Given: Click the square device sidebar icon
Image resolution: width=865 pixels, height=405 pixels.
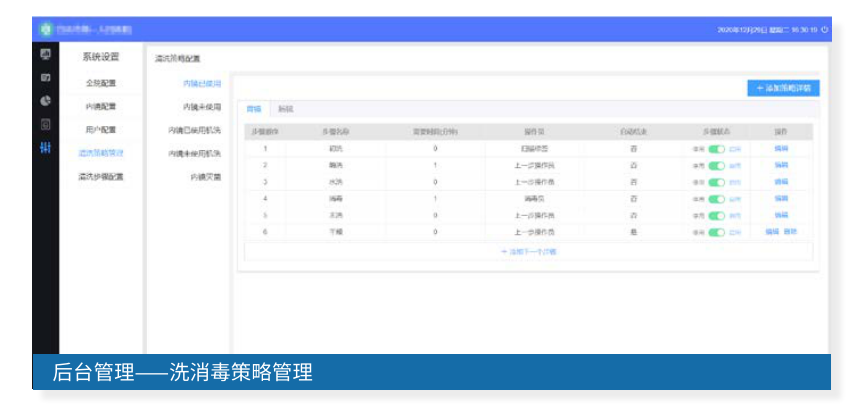Looking at the screenshot, I should (46, 125).
